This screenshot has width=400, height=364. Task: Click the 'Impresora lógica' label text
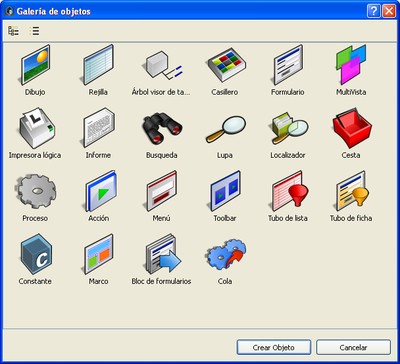click(x=35, y=155)
